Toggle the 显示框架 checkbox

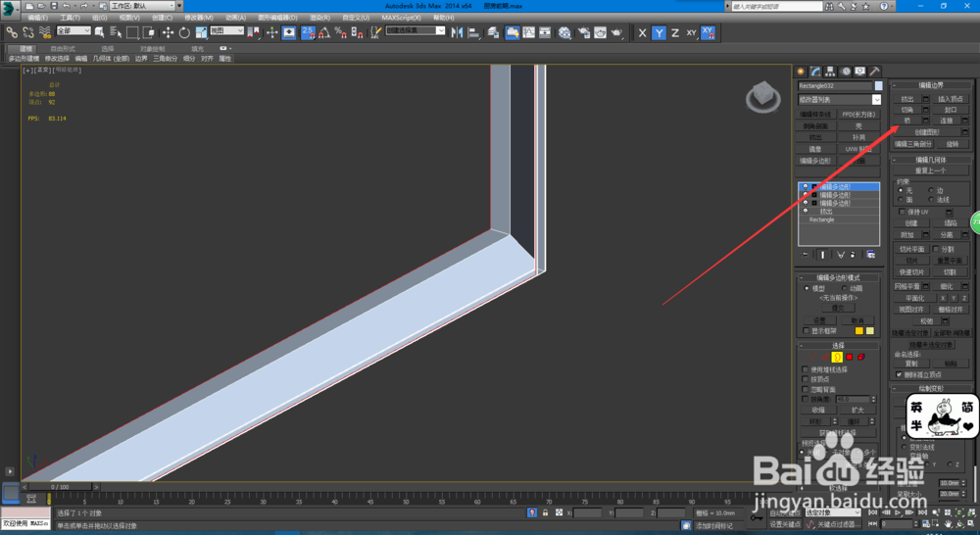(807, 330)
